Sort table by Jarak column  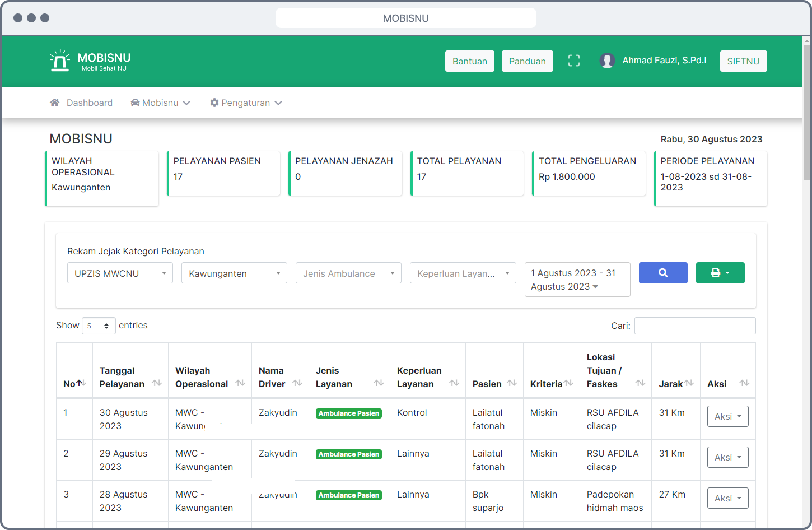coord(675,384)
